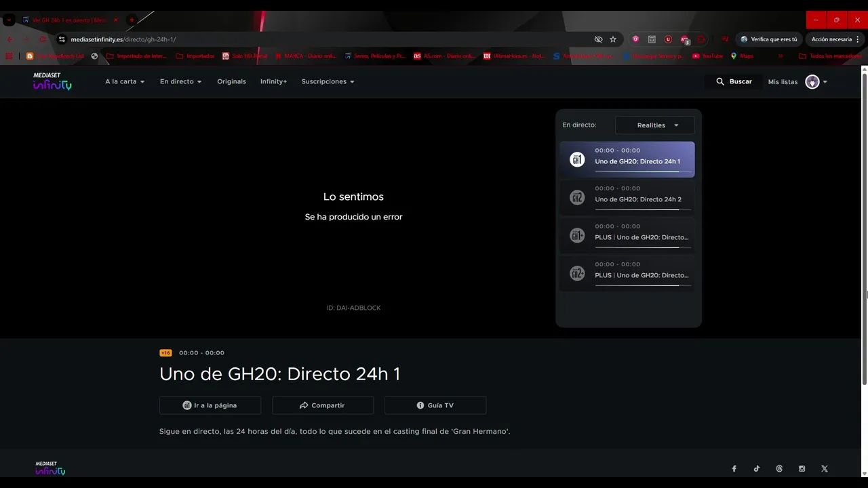Image resolution: width=868 pixels, height=488 pixels.
Task: Open the YouTube bookmark
Action: pyautogui.click(x=708, y=56)
